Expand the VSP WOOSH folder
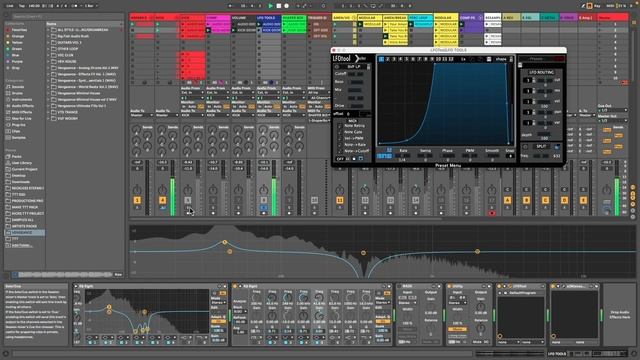640x360 pixels. (x=48, y=118)
